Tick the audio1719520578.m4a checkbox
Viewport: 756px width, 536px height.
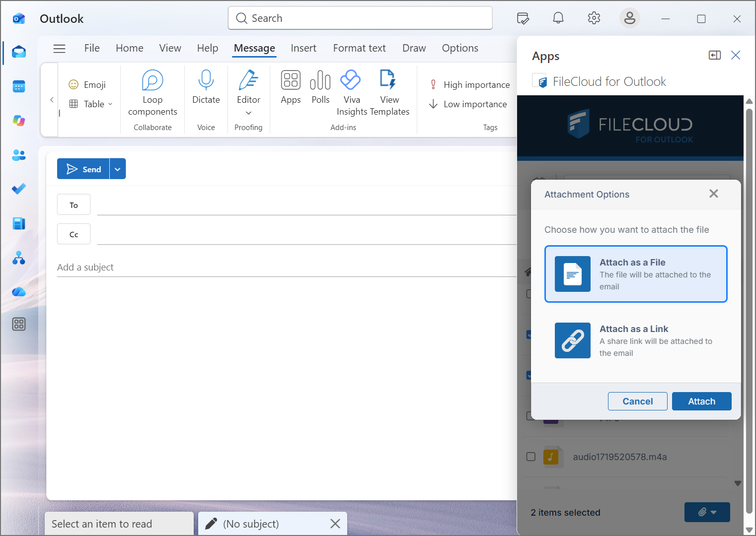(531, 457)
